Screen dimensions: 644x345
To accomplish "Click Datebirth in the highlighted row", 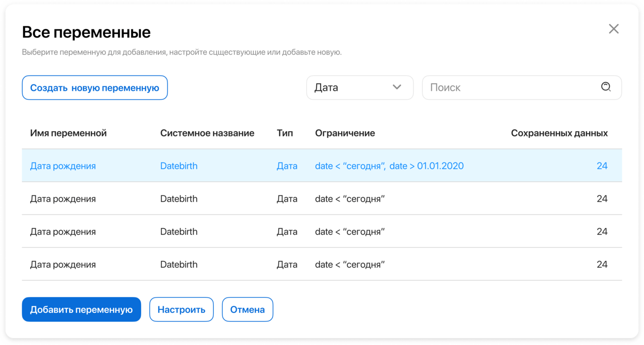I will (179, 166).
